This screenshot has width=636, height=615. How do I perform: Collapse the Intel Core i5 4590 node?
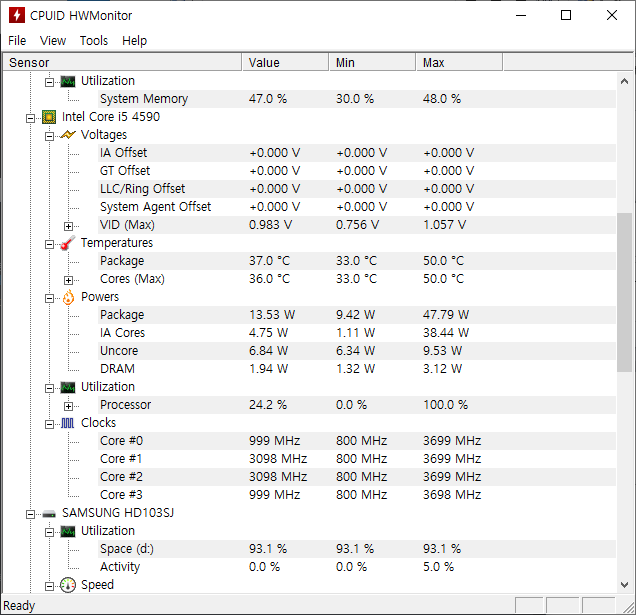tap(30, 118)
